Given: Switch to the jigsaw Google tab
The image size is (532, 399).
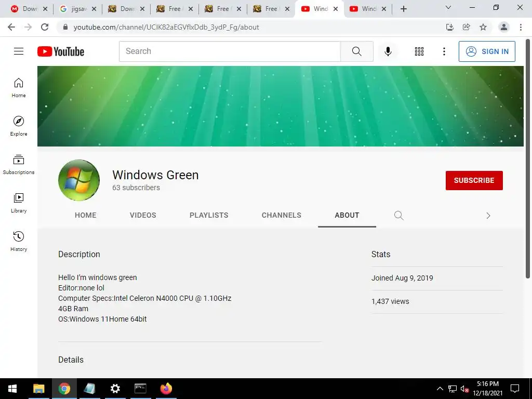Looking at the screenshot, I should [78, 9].
